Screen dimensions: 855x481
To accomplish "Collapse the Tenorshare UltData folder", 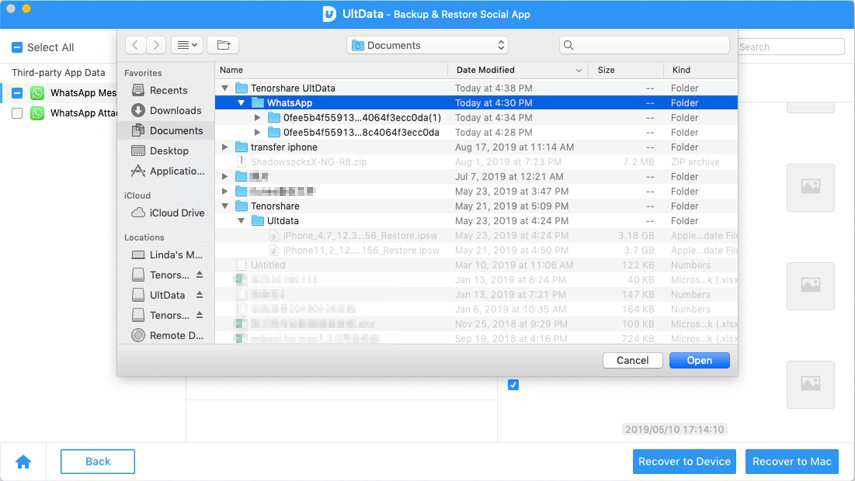I will point(225,88).
